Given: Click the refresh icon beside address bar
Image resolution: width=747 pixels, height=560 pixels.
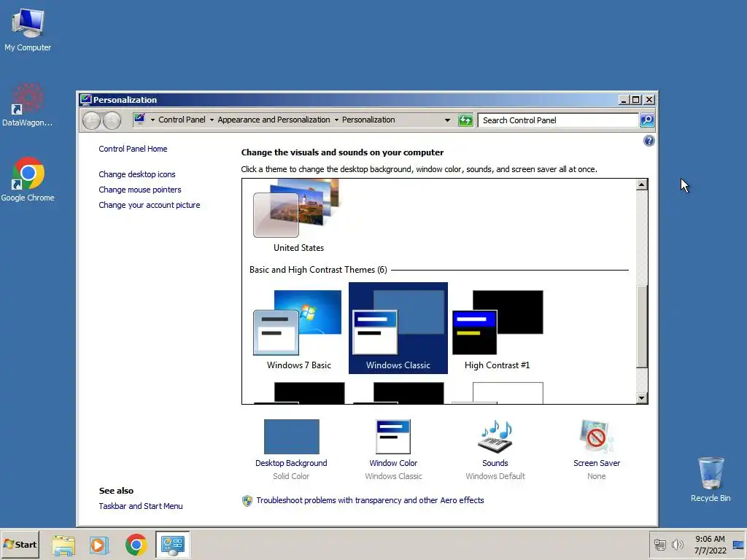Looking at the screenshot, I should [x=465, y=120].
